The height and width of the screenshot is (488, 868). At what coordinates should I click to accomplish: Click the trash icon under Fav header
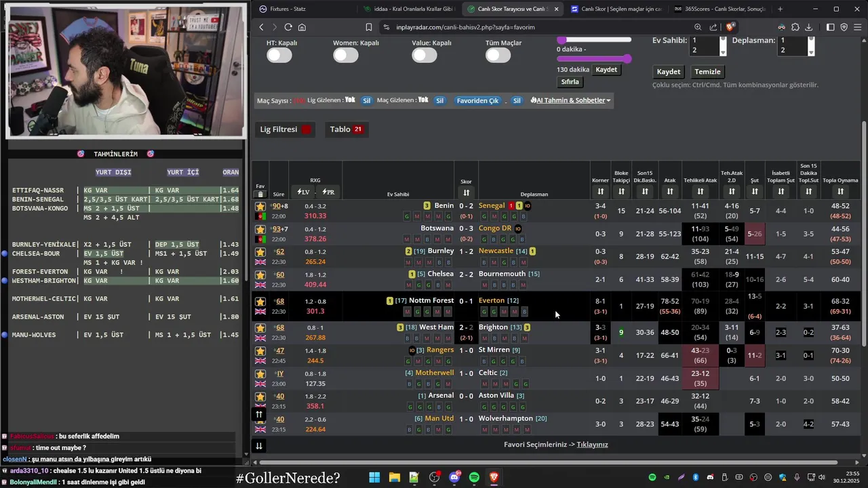[260, 194]
